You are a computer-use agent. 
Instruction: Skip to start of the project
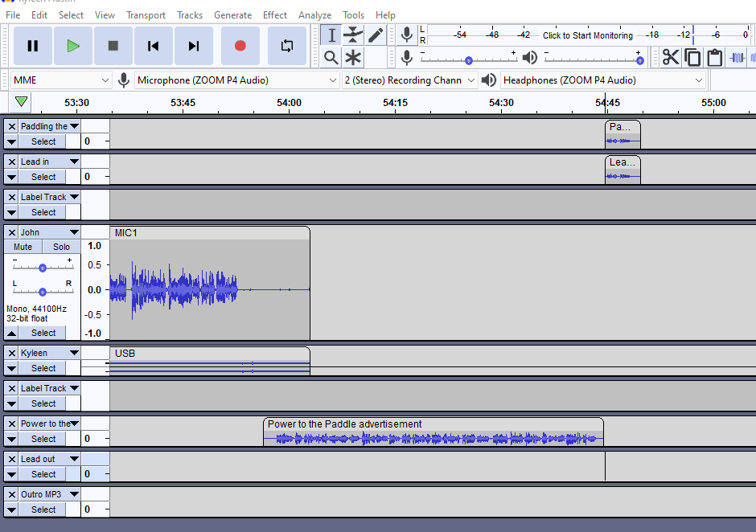154,46
